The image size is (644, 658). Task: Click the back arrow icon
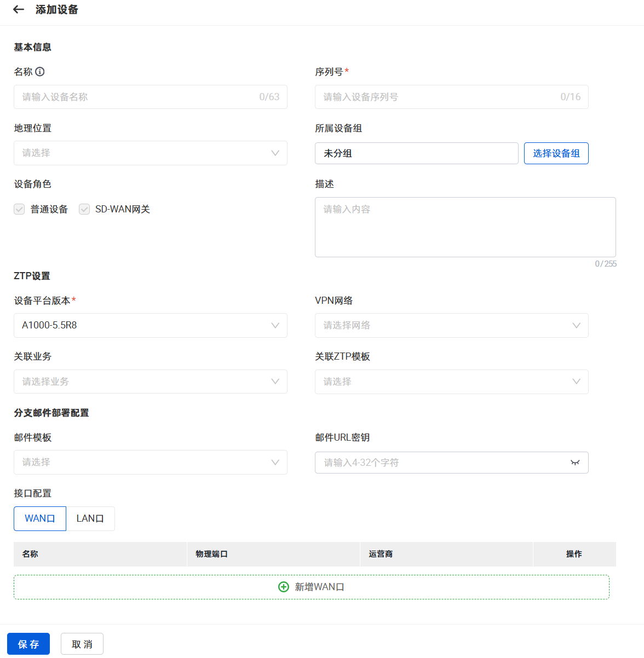coord(19,9)
